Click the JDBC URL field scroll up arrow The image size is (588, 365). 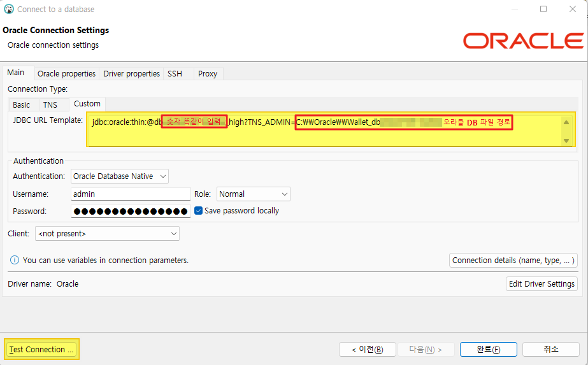point(566,122)
